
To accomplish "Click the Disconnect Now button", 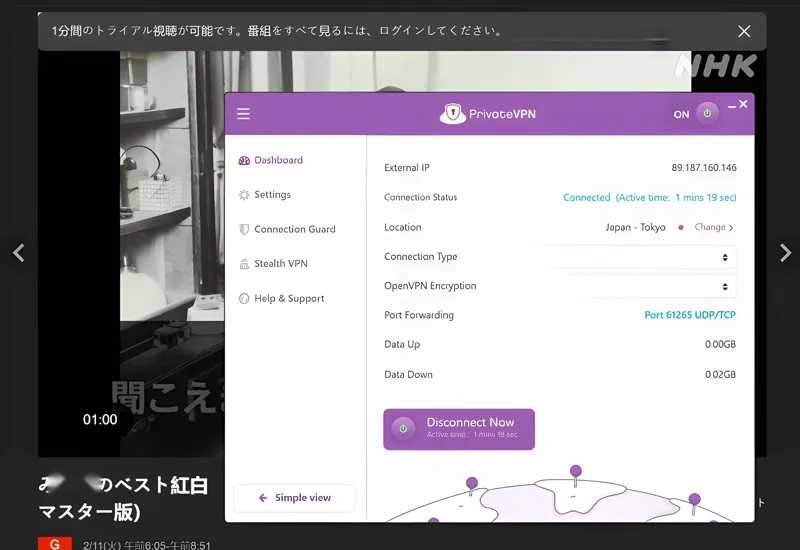I will (459, 429).
